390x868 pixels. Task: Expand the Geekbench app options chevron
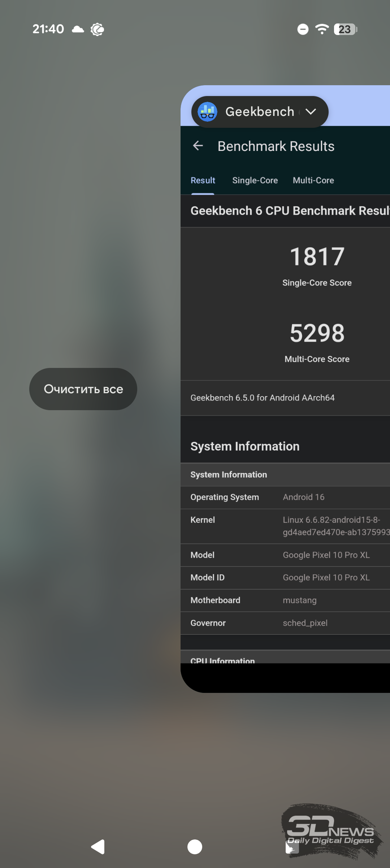point(311,112)
